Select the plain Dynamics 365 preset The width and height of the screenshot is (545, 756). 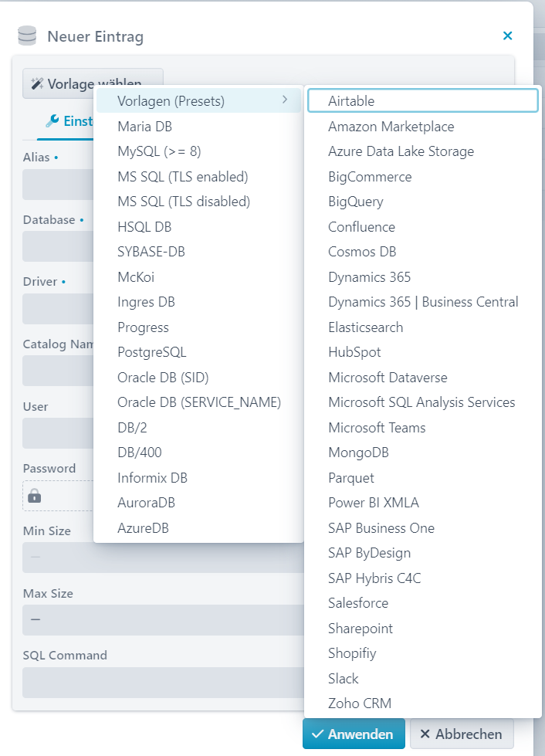[x=422, y=276]
